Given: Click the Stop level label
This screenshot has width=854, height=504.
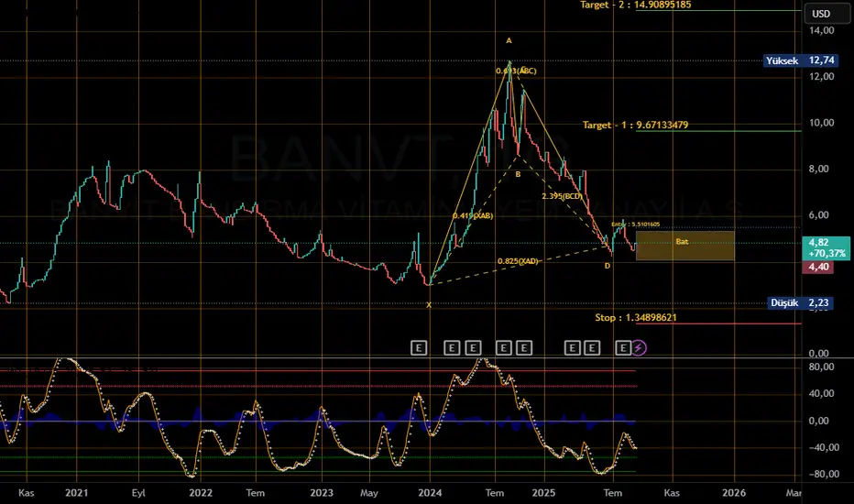Looking at the screenshot, I should click(x=635, y=317).
